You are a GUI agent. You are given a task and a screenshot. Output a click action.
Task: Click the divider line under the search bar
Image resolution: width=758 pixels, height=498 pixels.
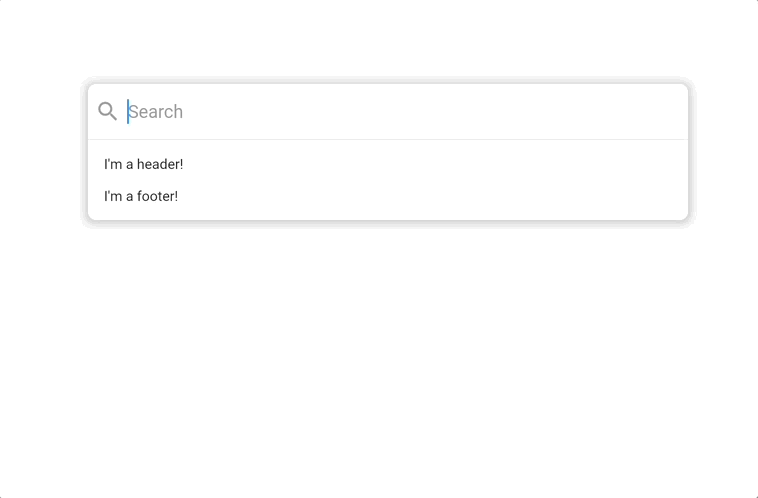[x=388, y=139]
